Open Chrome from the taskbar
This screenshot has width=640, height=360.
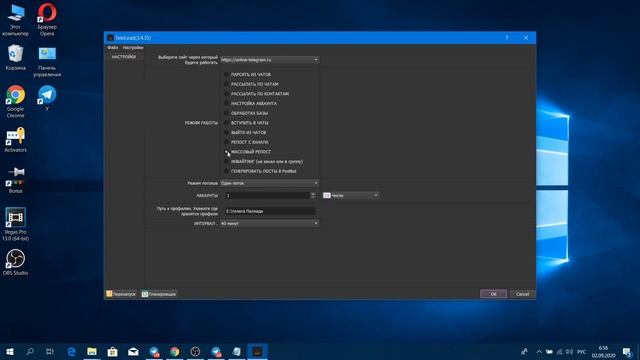[175, 351]
